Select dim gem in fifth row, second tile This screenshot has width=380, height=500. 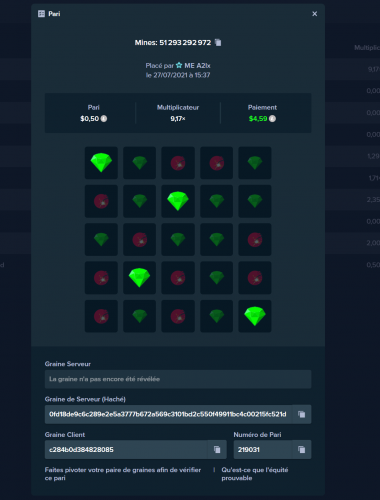point(139,316)
